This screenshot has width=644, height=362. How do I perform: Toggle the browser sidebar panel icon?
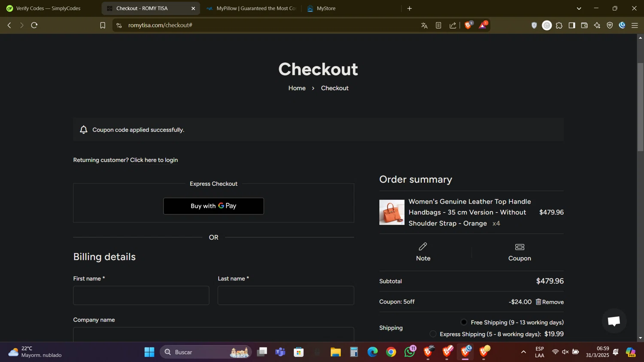[x=572, y=25]
